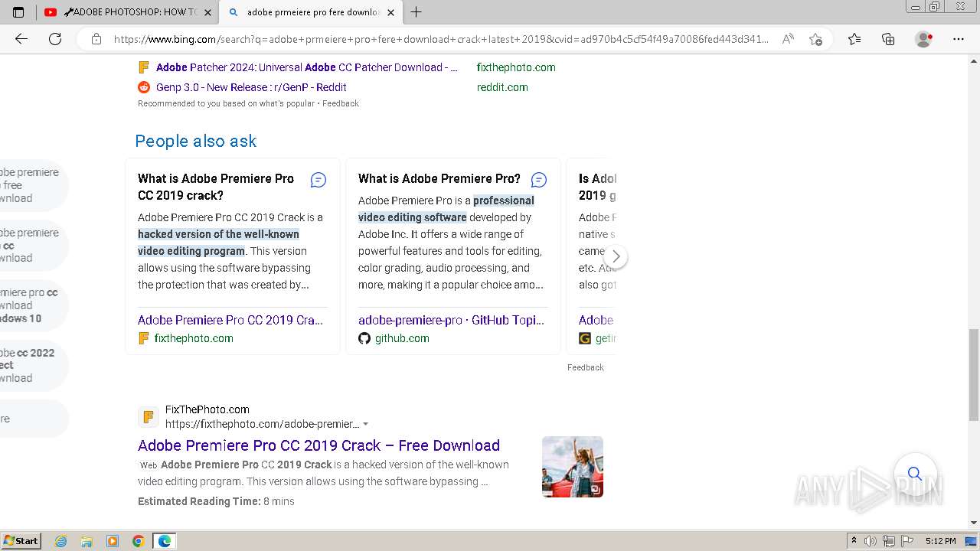
Task: Open the media player taskbar icon
Action: coord(113,541)
